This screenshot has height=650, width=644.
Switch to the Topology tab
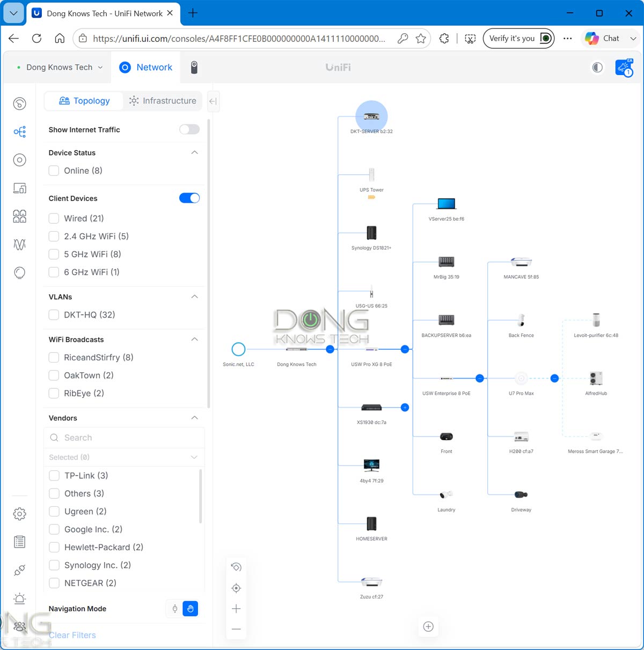click(x=84, y=101)
